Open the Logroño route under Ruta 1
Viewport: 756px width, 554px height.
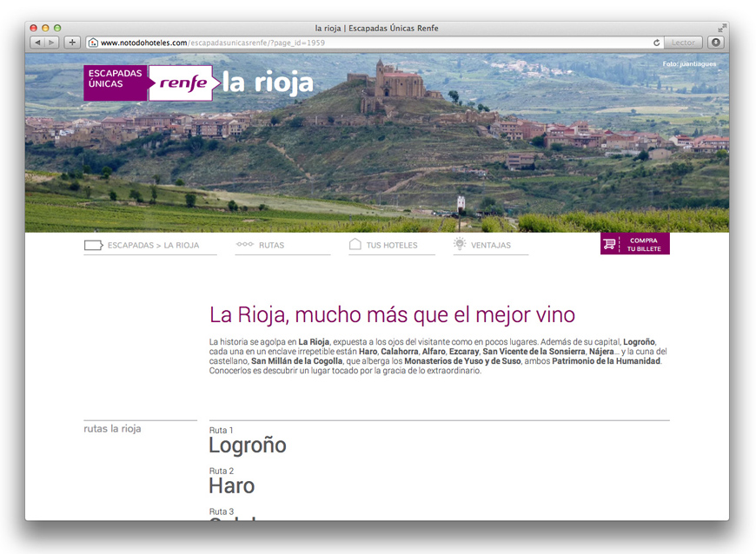(x=247, y=445)
